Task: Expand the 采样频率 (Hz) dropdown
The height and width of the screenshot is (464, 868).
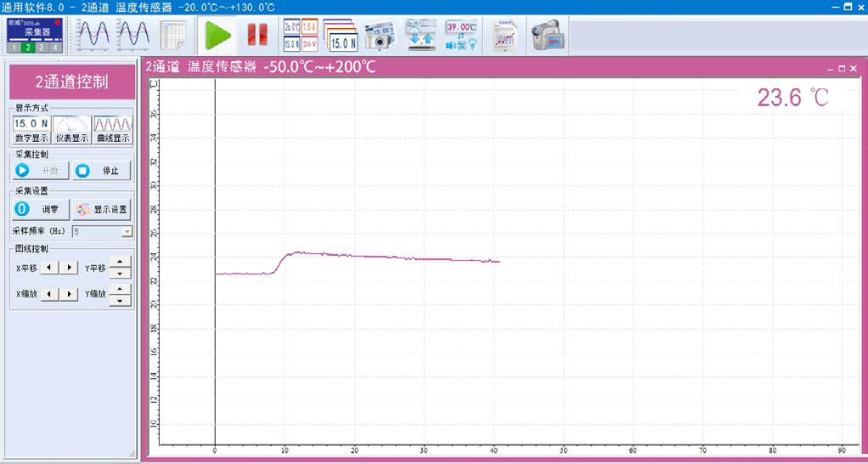Action: pos(127,231)
